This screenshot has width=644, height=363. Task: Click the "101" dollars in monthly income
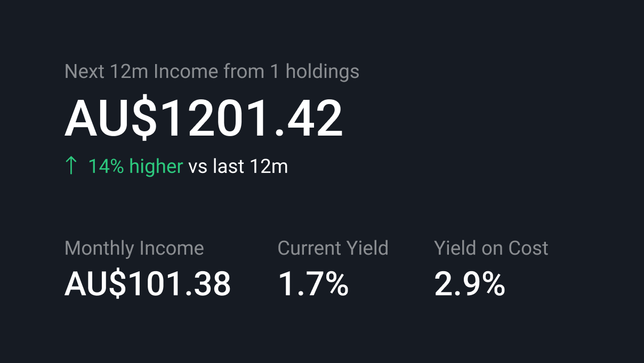click(151, 284)
